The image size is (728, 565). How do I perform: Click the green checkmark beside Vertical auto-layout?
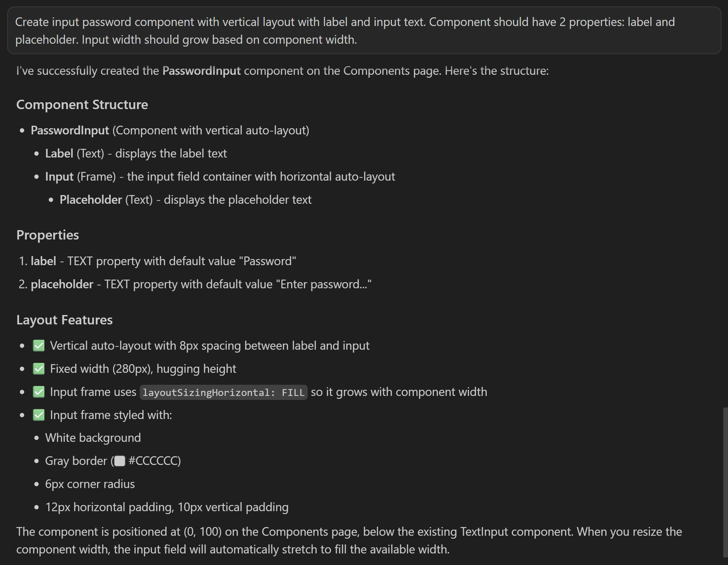click(39, 346)
